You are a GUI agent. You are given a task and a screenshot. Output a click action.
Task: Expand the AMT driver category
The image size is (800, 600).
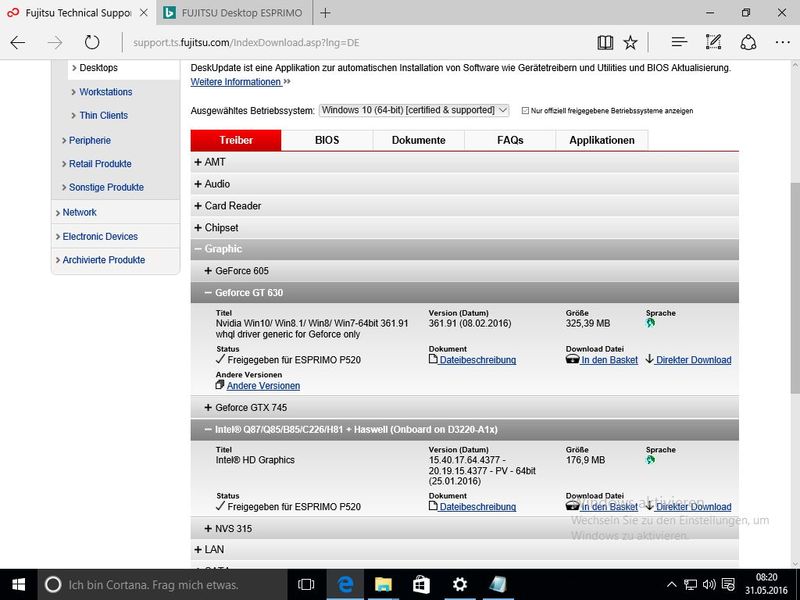pos(198,162)
